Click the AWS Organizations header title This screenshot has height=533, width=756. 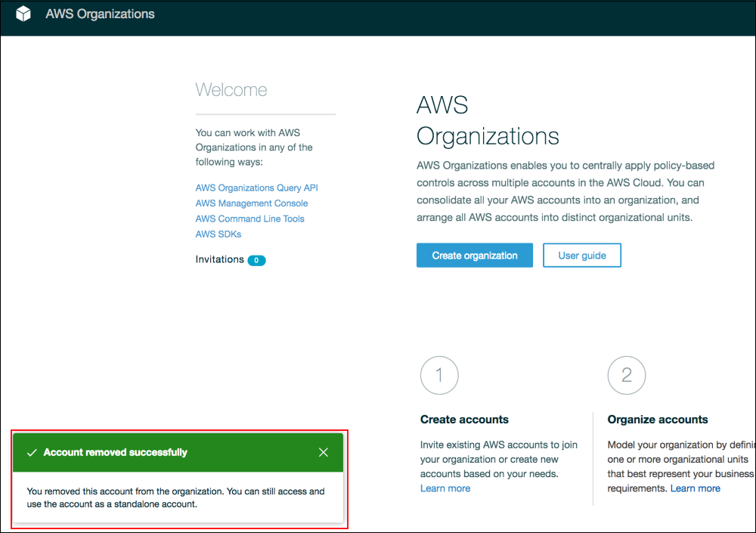tap(100, 14)
